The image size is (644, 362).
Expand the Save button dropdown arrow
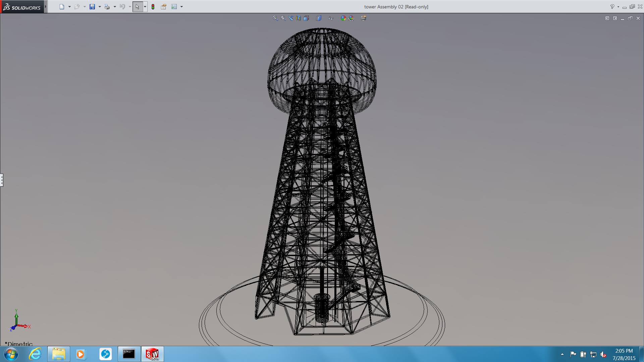tap(100, 7)
